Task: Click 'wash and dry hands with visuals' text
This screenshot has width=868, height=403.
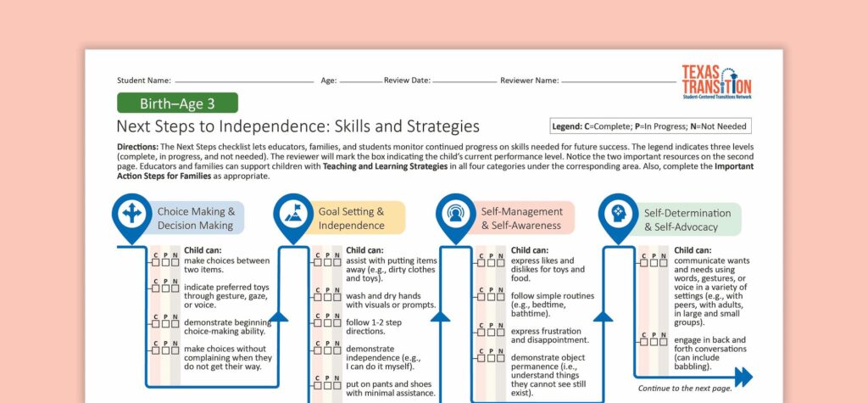Action: click(x=391, y=300)
